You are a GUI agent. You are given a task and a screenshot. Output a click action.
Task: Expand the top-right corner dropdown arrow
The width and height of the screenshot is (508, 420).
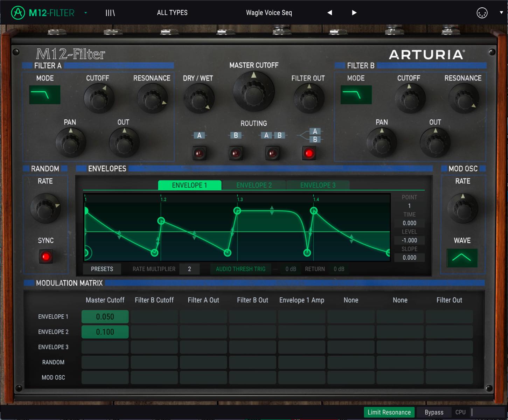click(501, 13)
